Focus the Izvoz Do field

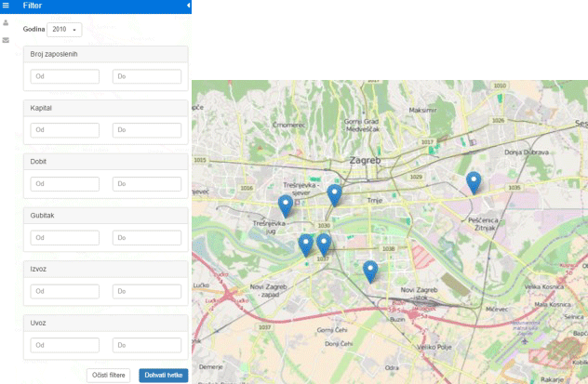147,291
